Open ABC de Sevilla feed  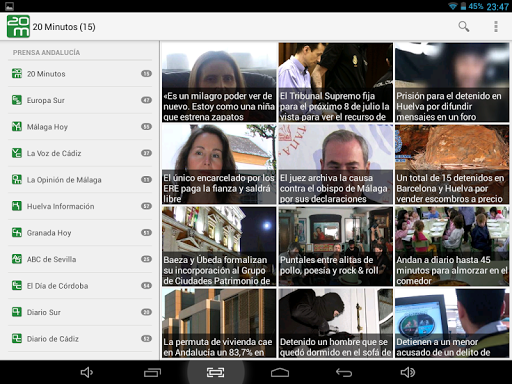tap(80, 259)
